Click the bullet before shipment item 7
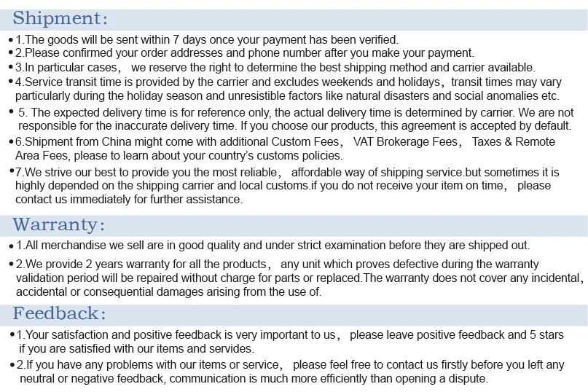The image size is (588, 392). 12,171
